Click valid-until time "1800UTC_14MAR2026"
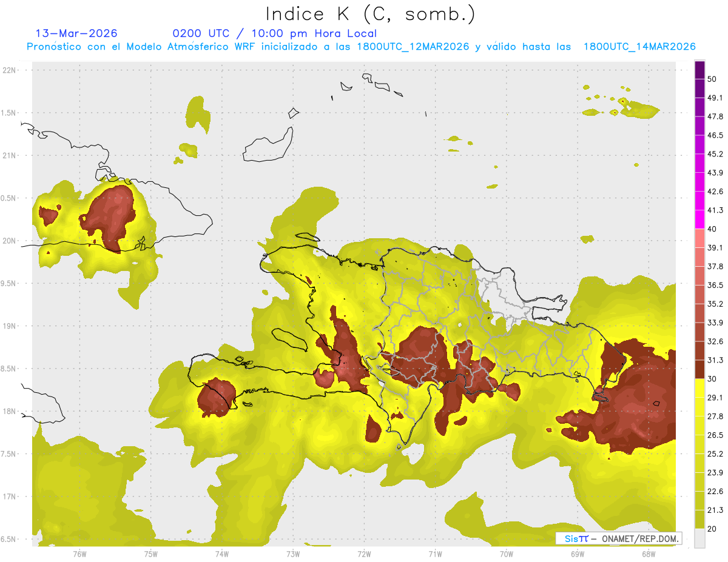728x562 pixels. coord(639,47)
